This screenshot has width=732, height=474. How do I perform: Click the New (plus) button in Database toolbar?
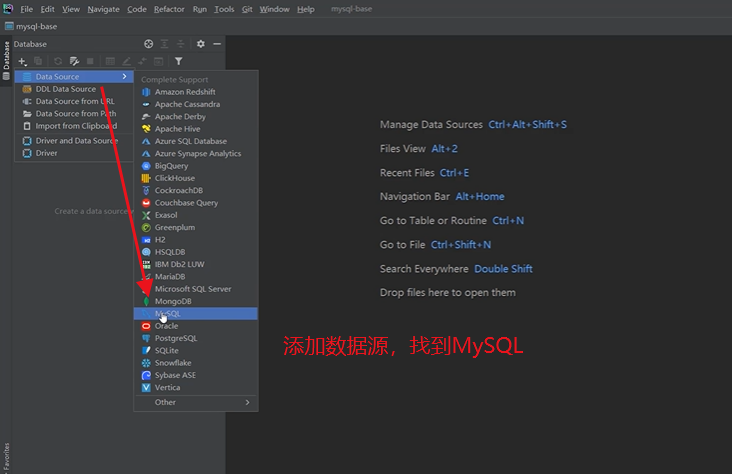coord(22,61)
